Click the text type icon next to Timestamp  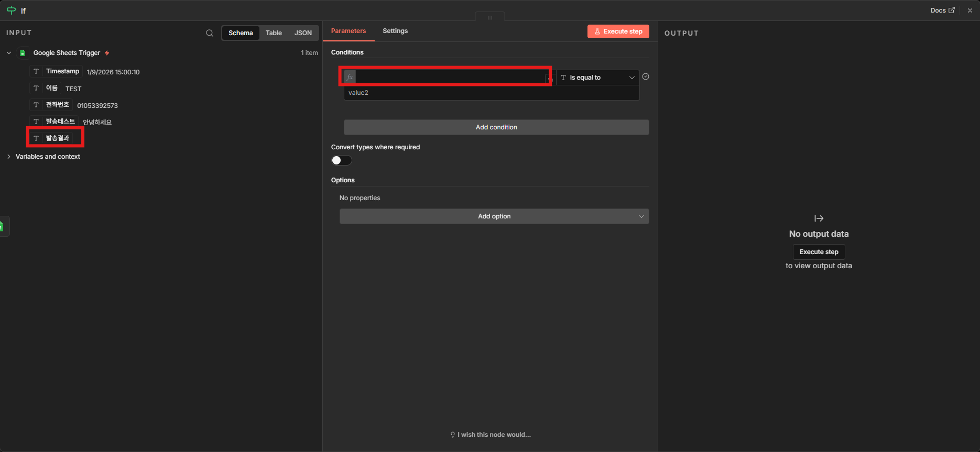[36, 71]
